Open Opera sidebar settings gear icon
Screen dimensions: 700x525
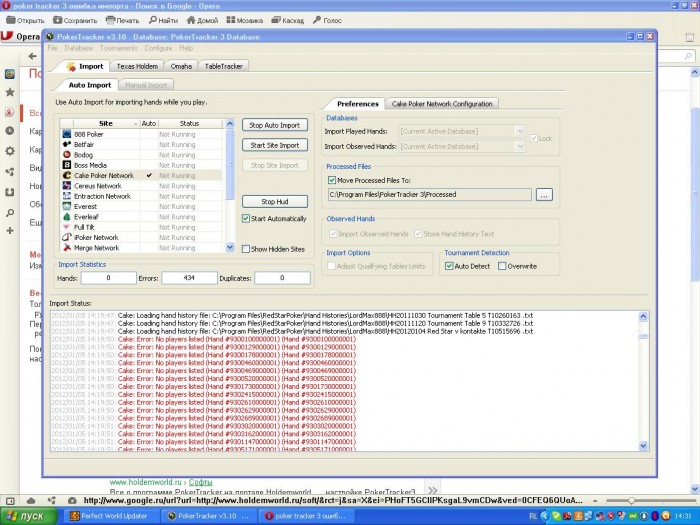(9, 151)
